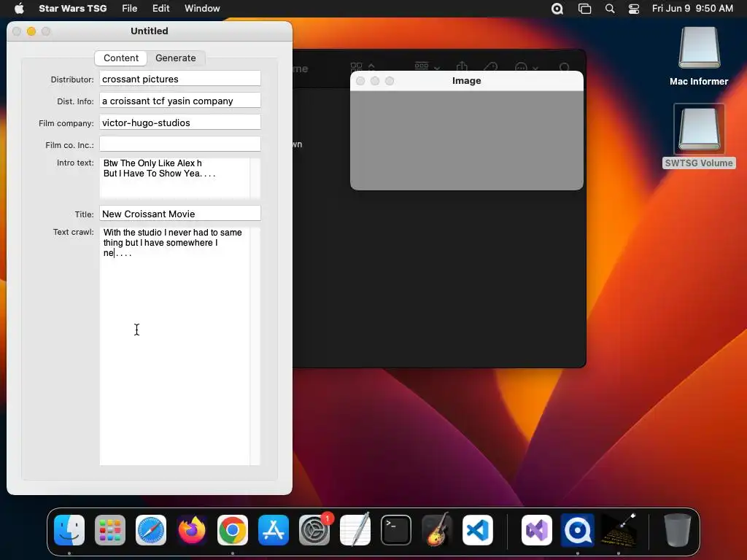
Task: Open Spotlight search in menu bar
Action: [x=610, y=9]
